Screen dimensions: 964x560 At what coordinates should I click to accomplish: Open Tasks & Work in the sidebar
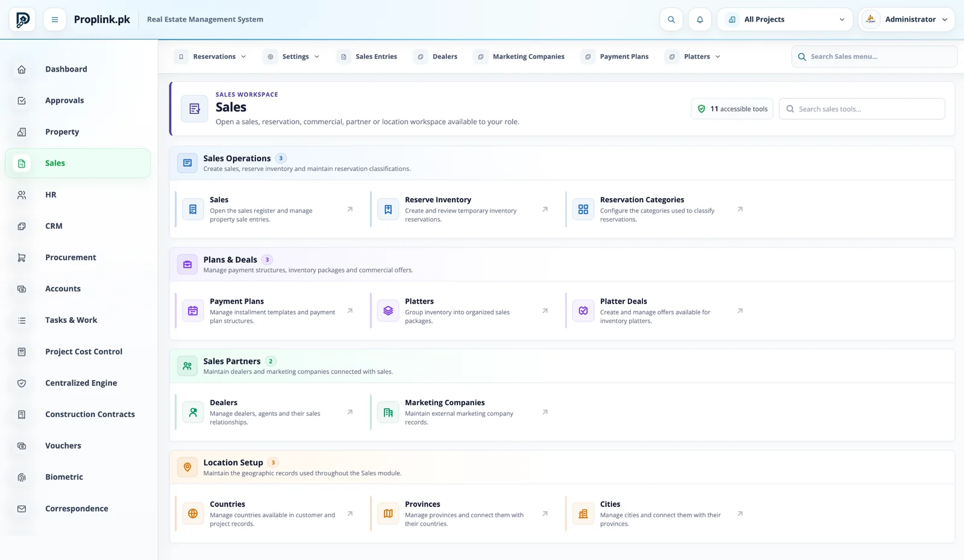click(x=78, y=320)
